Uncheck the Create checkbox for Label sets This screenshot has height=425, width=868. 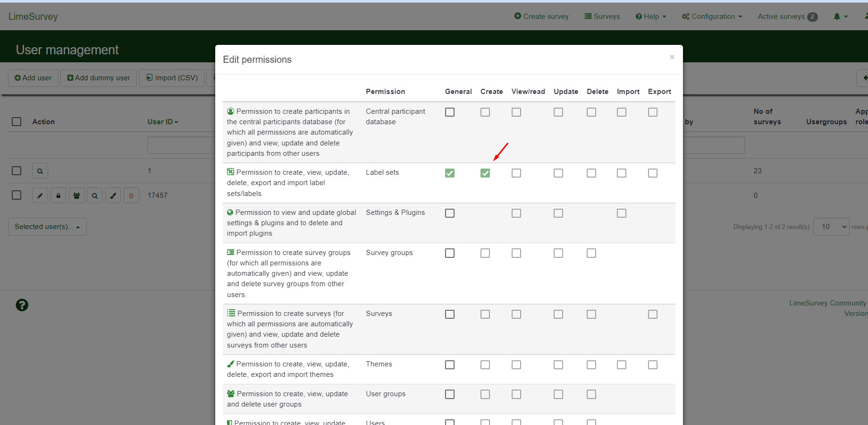[x=485, y=173]
